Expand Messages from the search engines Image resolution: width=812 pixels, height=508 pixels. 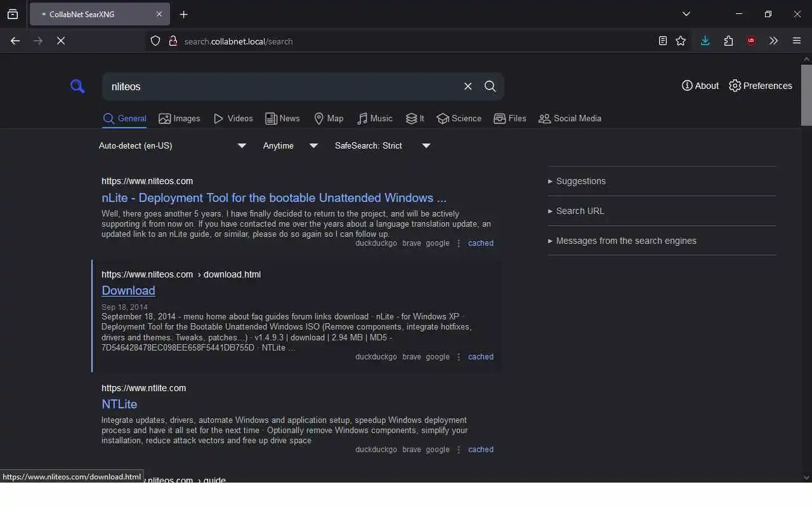point(662,241)
